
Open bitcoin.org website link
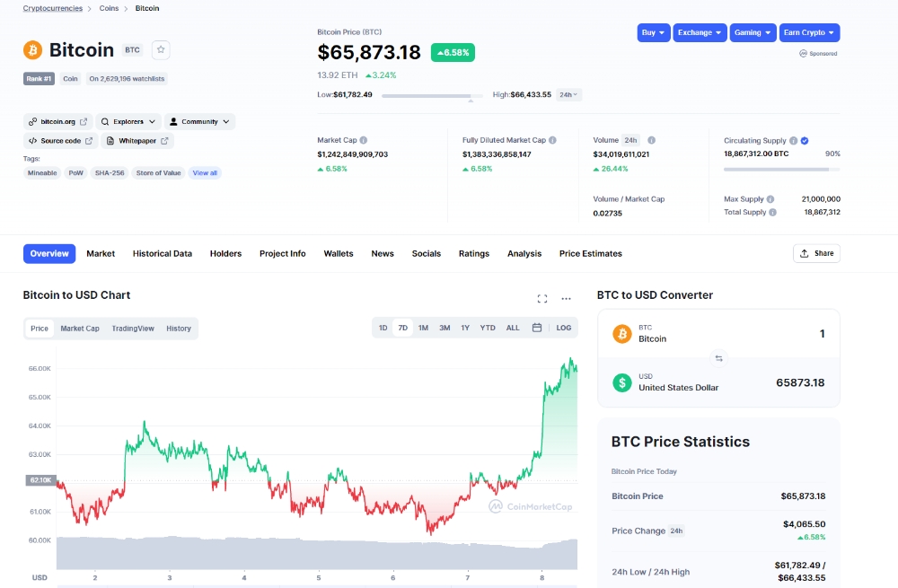coord(57,121)
